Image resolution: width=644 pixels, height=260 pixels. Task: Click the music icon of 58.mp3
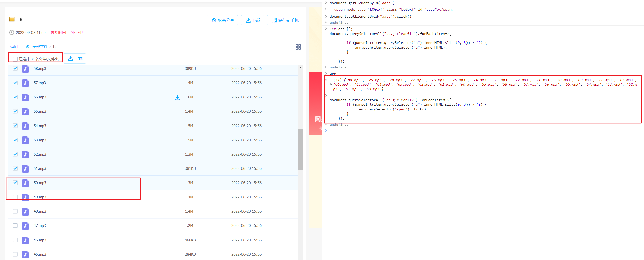[25, 69]
